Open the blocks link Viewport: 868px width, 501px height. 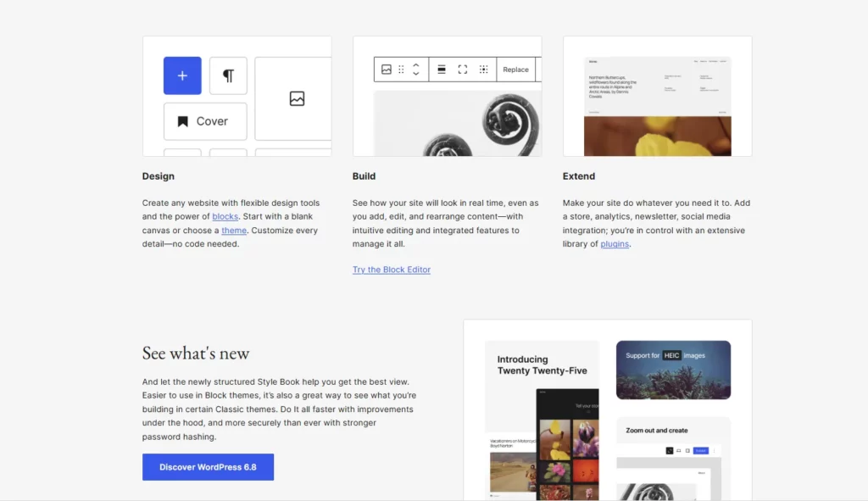pyautogui.click(x=225, y=216)
